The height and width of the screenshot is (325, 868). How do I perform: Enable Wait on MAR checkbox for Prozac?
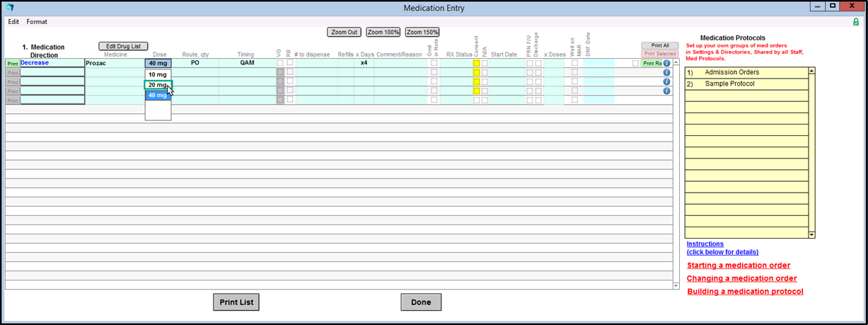pos(574,63)
